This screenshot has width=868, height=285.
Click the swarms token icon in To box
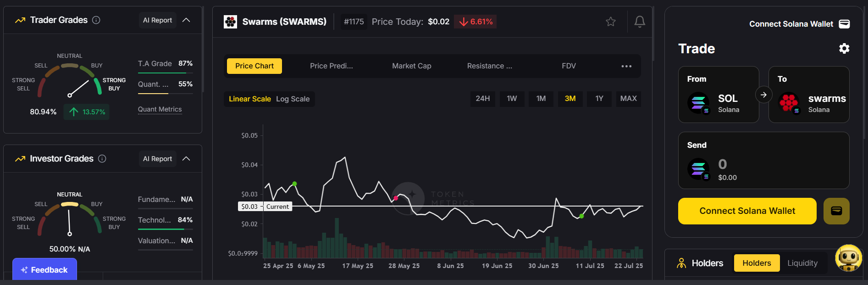(789, 103)
